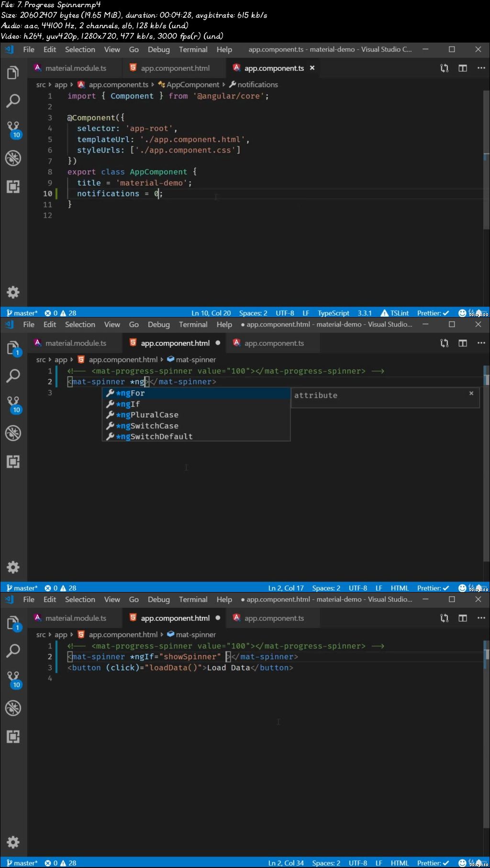Close the attribute details popup in middle window
490x868 pixels.
(x=471, y=393)
